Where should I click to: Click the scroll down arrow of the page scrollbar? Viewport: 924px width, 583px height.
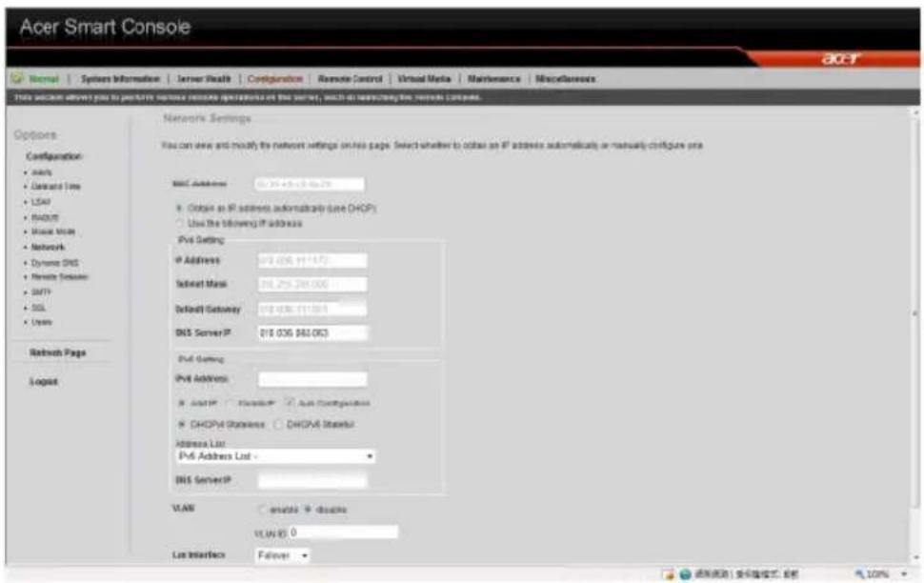[x=915, y=557]
